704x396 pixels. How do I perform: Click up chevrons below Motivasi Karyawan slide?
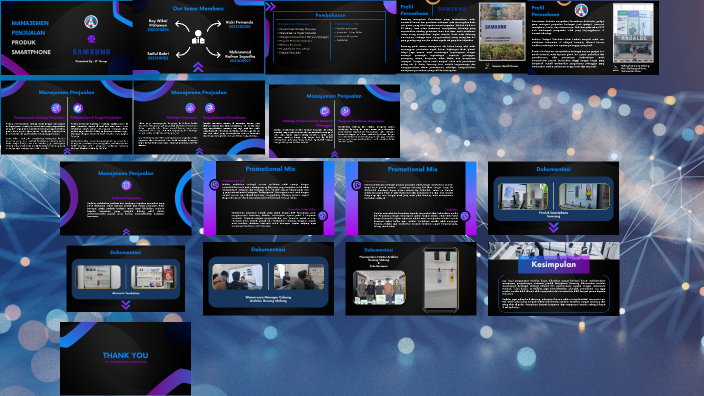pos(199,151)
